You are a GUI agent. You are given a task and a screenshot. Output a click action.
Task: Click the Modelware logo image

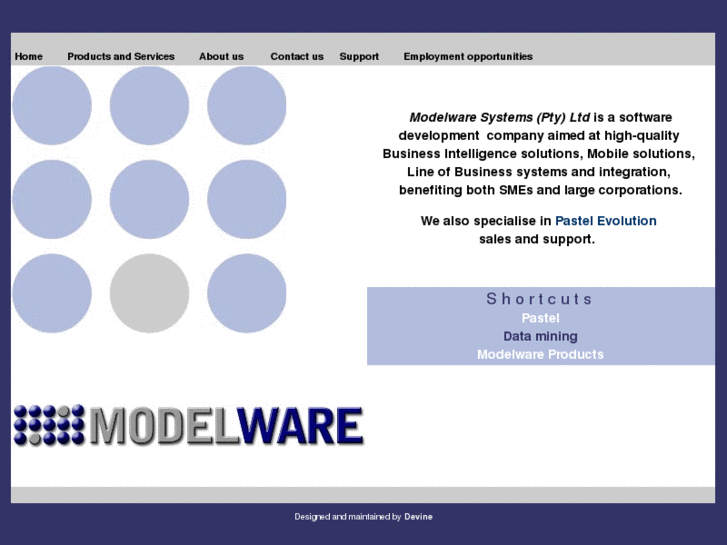188,425
